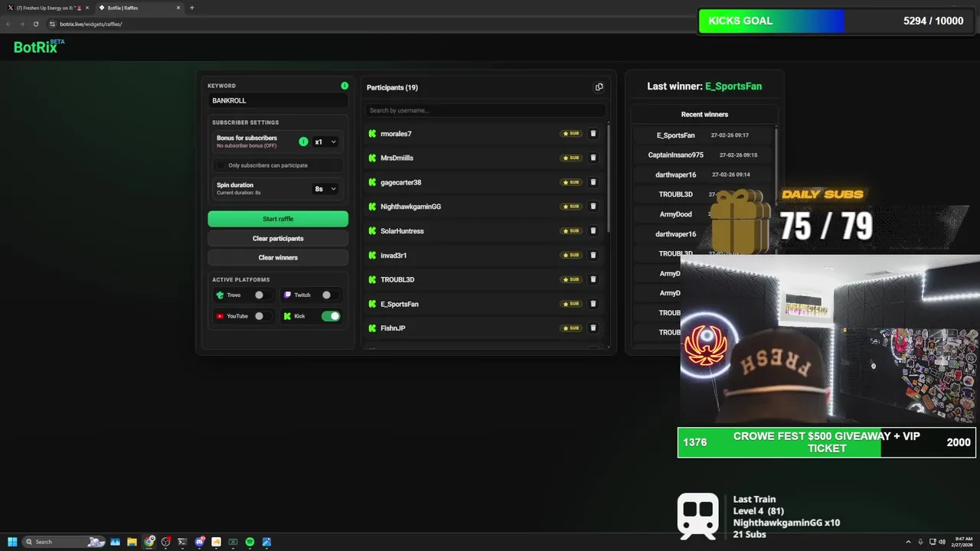Screen dimensions: 980x551
Task: Open terminal app from taskbar
Action: coord(182,542)
